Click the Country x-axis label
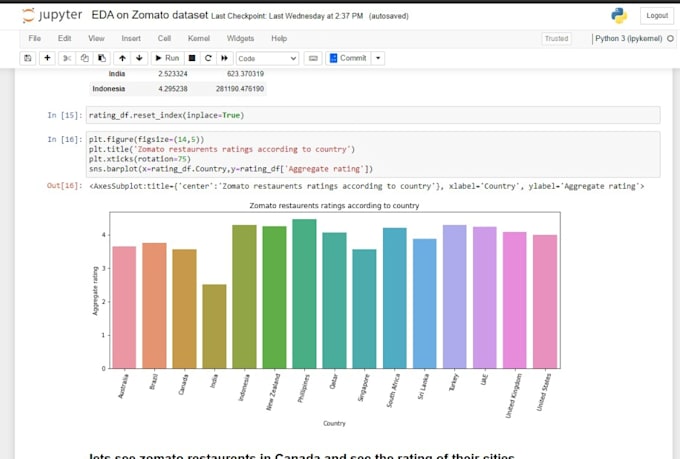This screenshot has height=459, width=680. tap(334, 423)
